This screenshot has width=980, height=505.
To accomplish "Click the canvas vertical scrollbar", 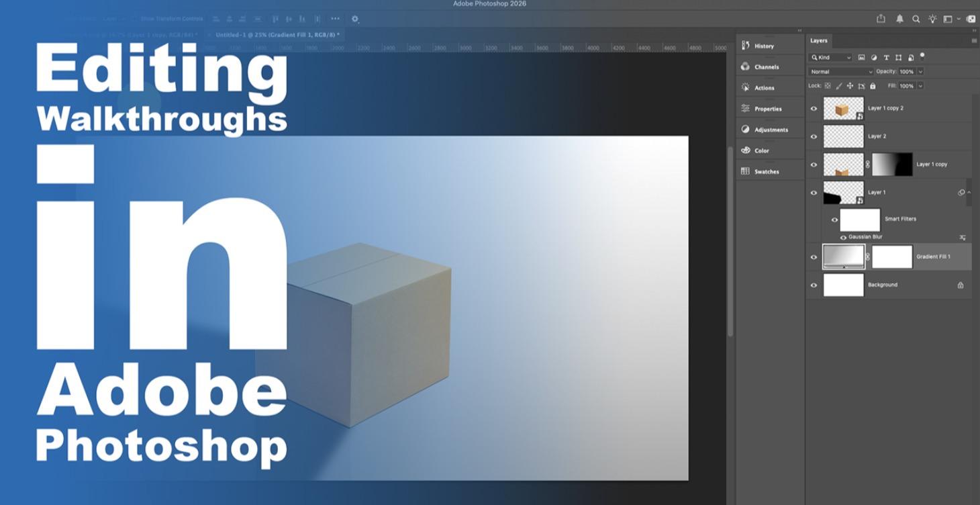I will (x=730, y=240).
